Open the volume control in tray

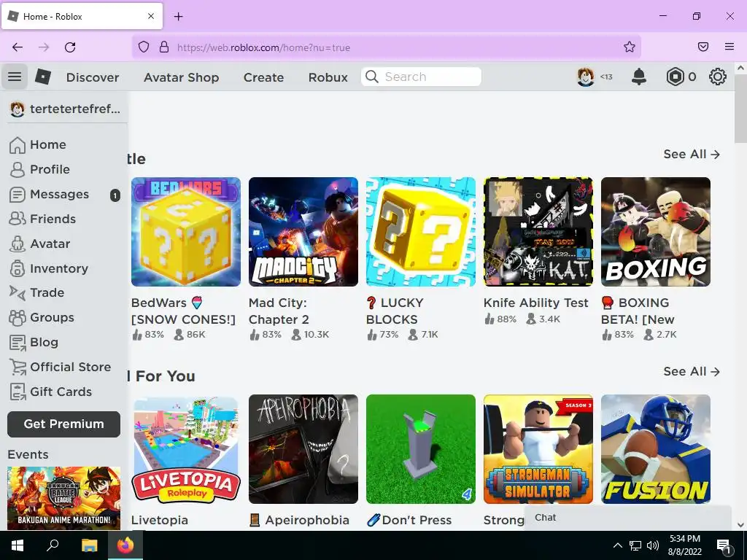[653, 545]
